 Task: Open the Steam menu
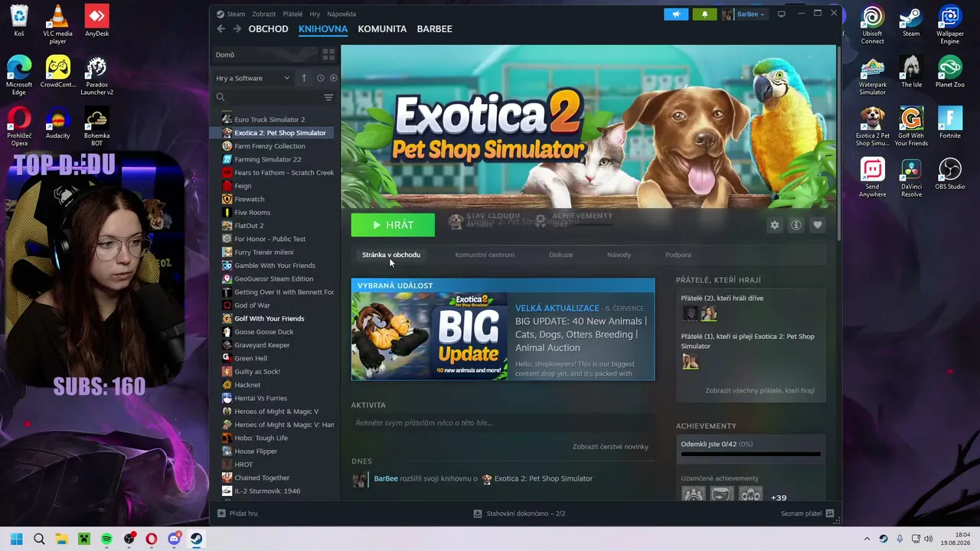coord(236,14)
